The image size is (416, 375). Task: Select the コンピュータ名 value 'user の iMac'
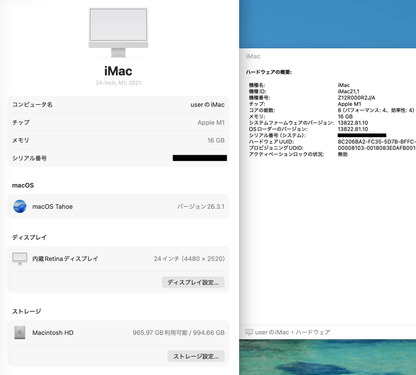tap(207, 105)
